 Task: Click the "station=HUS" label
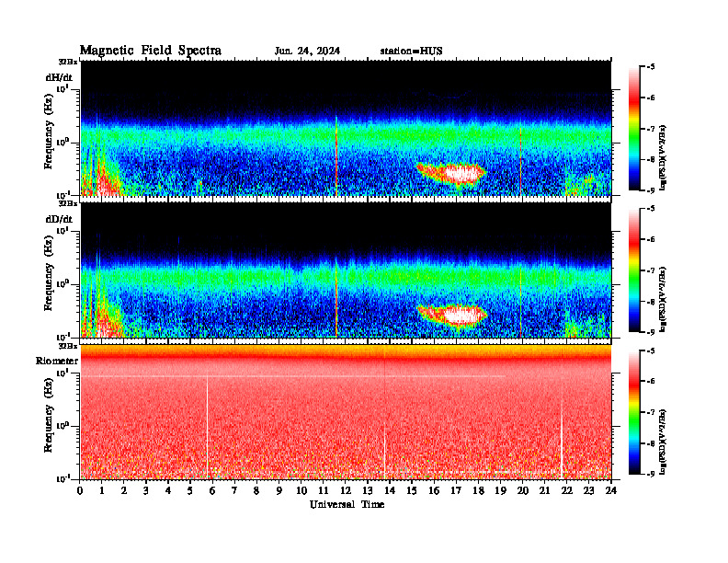click(412, 51)
